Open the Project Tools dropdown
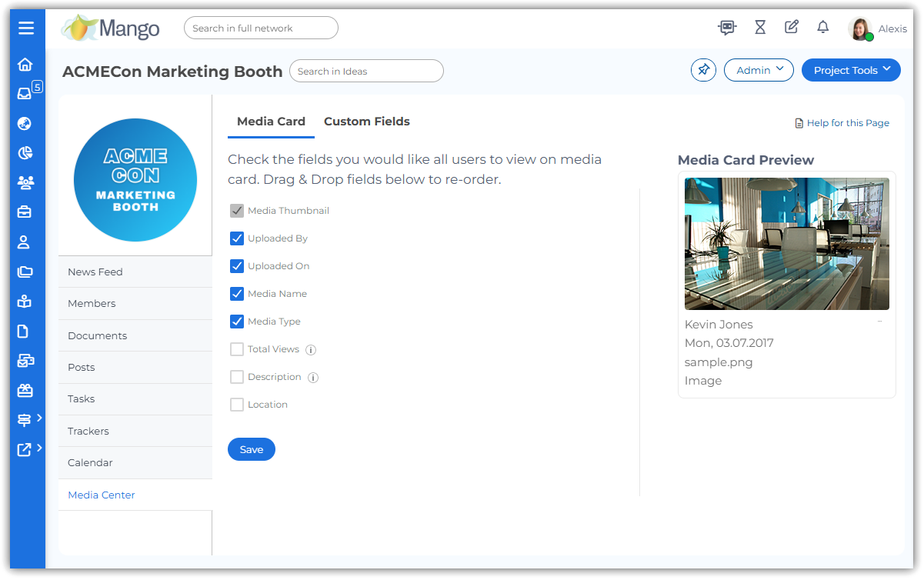924x580 pixels. click(851, 70)
